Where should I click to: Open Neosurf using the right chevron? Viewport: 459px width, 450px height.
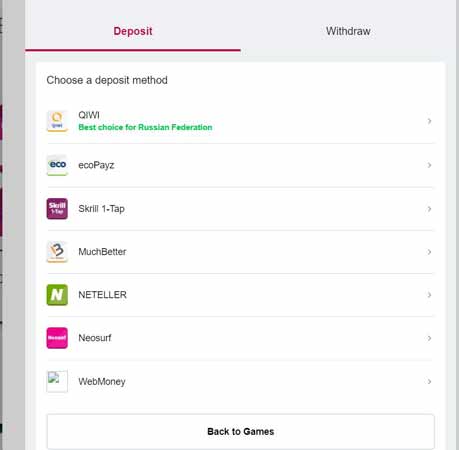tap(429, 338)
